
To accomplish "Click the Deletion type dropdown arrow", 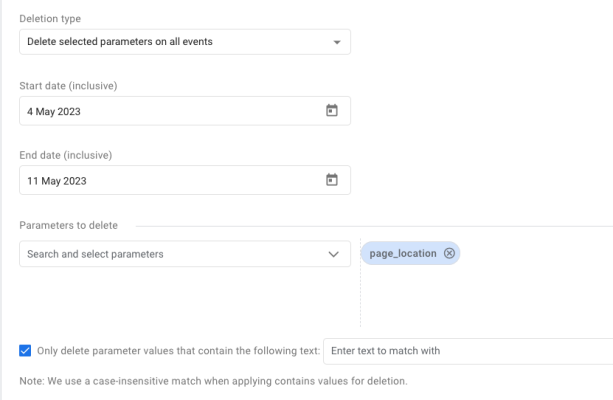I will click(x=337, y=42).
